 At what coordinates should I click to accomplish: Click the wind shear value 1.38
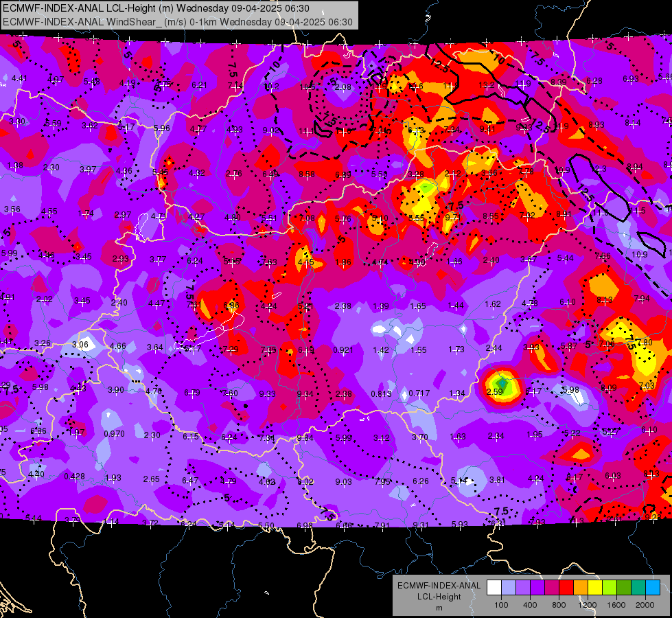[x=15, y=165]
